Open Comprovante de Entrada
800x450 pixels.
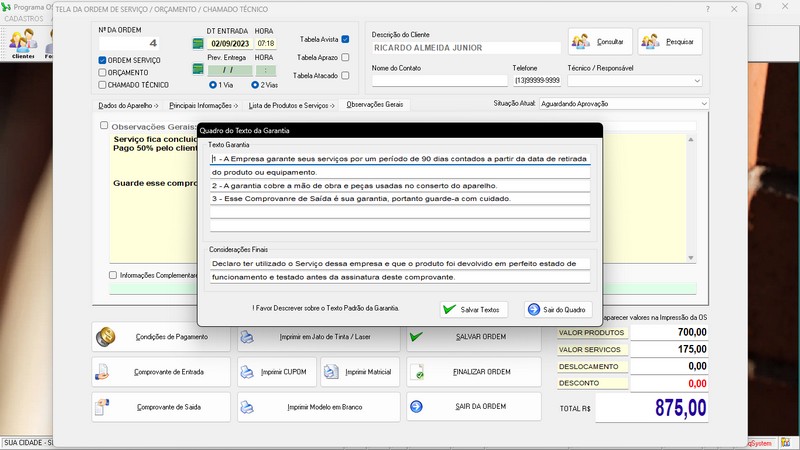[161, 372]
